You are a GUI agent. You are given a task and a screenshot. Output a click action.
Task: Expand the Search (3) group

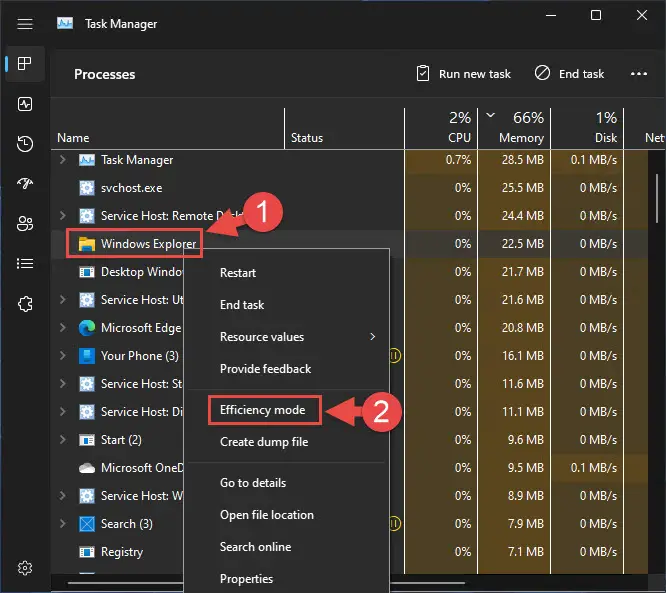coord(63,523)
